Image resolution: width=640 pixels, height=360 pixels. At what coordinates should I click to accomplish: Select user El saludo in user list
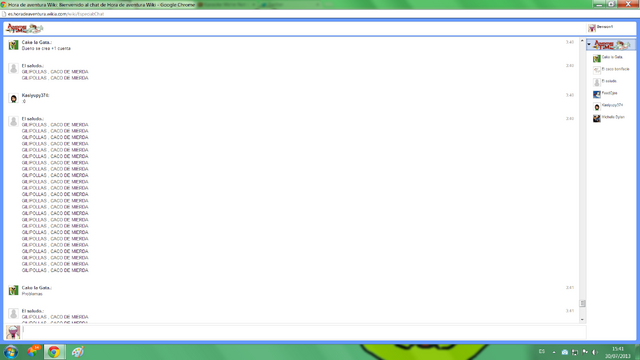coord(609,81)
